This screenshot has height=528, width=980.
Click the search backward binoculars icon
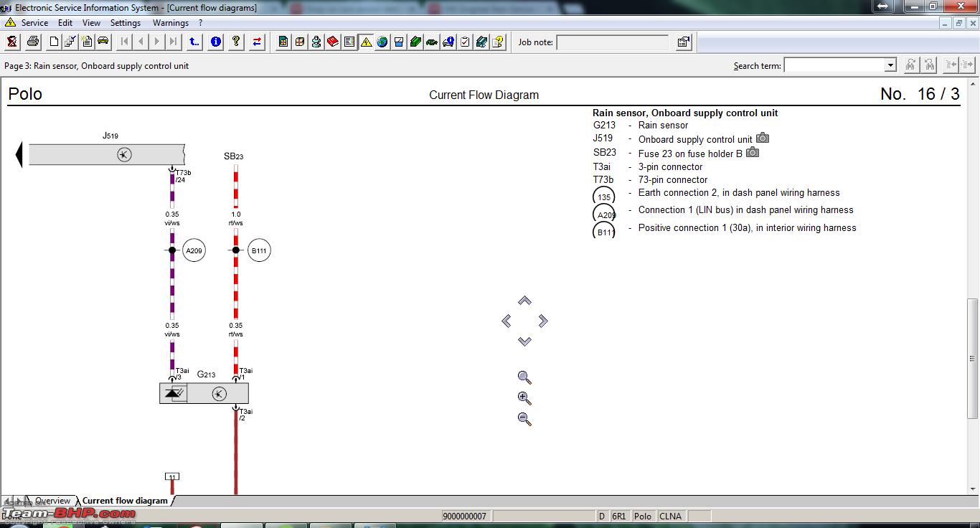pyautogui.click(x=929, y=65)
